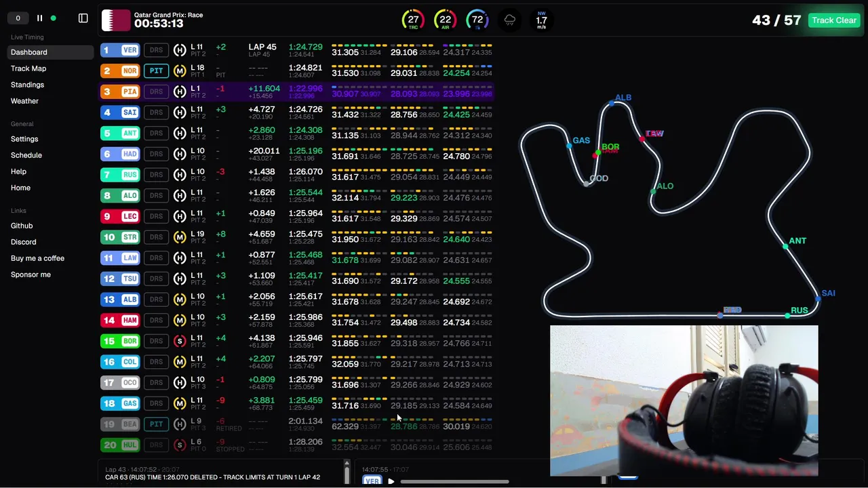Click the AIR temperature gauge
The image size is (868, 488).
[x=445, y=20]
